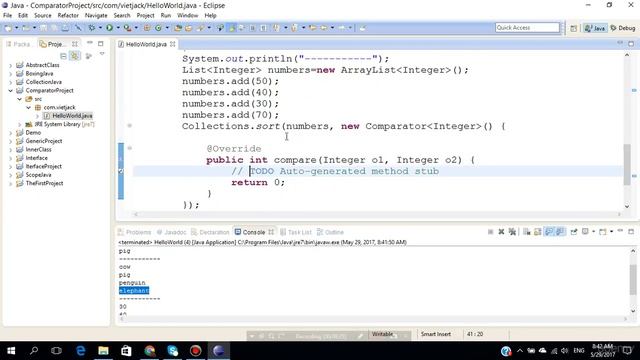Click the Search flashlight toolbar icon
Viewport: 640px width, 360px height.
200,28
